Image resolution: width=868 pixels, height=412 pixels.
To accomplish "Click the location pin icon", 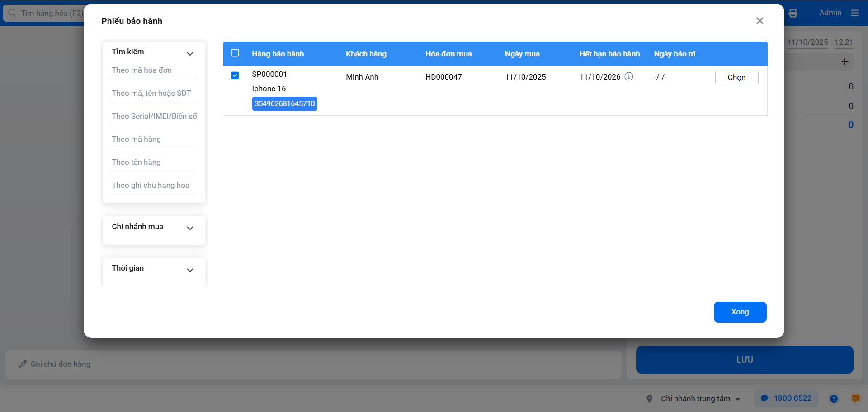I will pyautogui.click(x=650, y=398).
